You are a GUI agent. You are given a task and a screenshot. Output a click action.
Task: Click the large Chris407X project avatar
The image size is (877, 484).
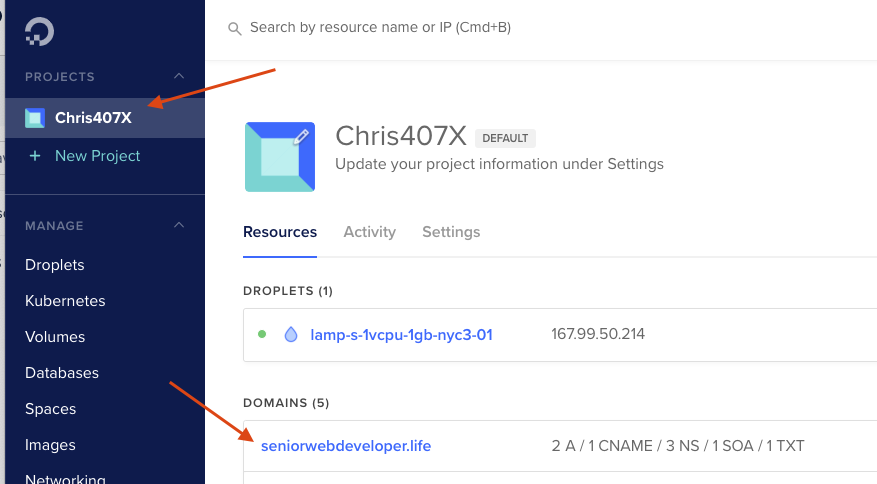pos(280,157)
